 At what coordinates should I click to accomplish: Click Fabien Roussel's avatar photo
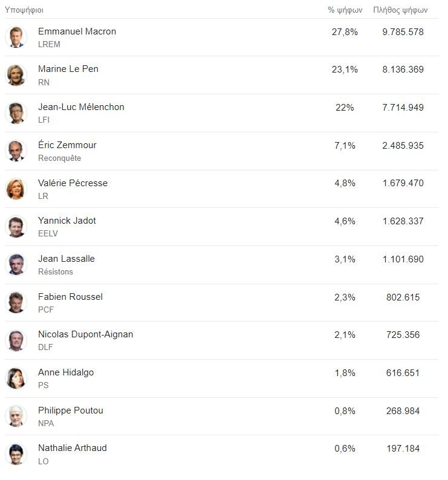tap(16, 302)
